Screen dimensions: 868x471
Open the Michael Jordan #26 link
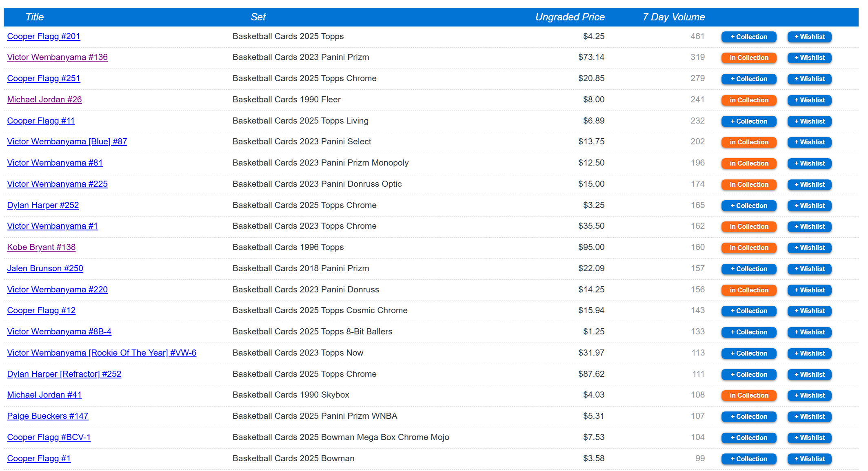(44, 100)
